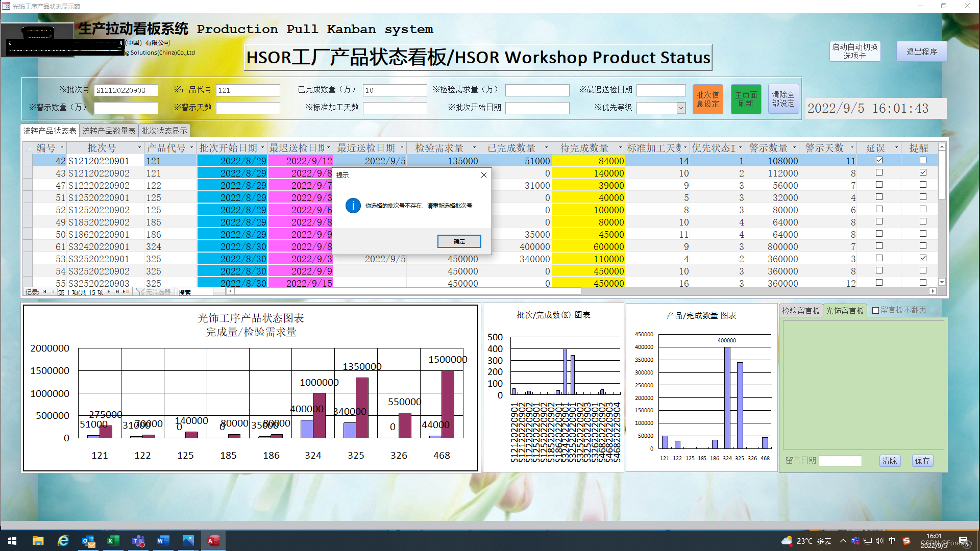980x551 pixels.
Task: Click the 清除 button beside 留言日期
Action: coord(890,461)
